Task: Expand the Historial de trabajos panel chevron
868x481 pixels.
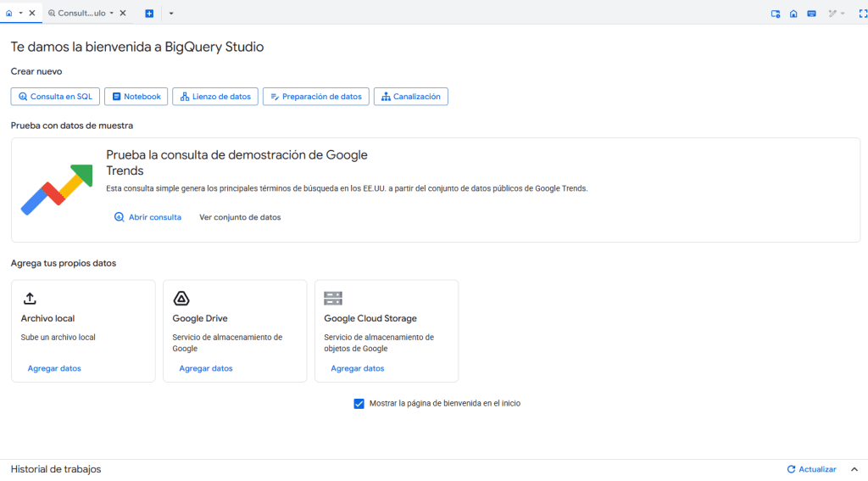Action: pyautogui.click(x=854, y=469)
